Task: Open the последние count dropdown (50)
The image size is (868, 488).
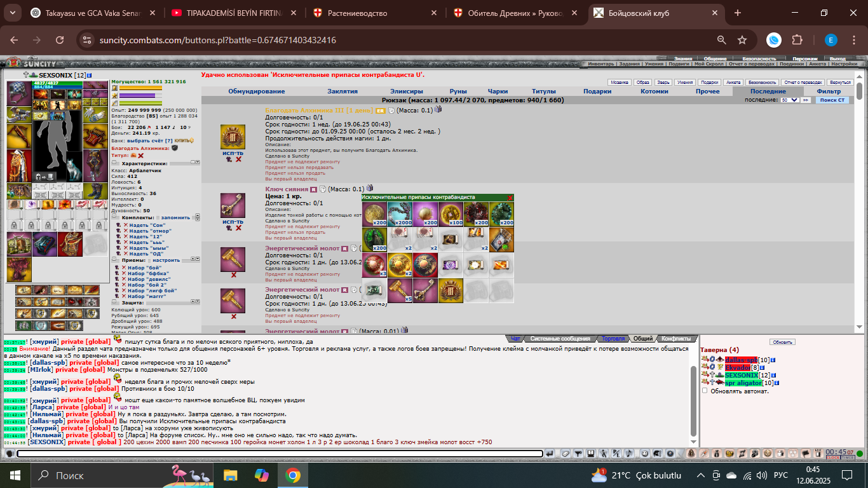Action: 790,100
